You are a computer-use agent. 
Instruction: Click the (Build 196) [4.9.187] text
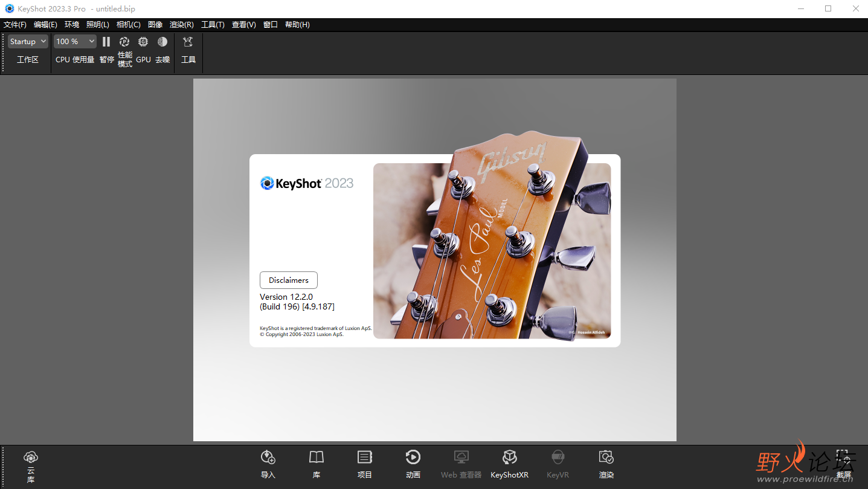coord(297,307)
